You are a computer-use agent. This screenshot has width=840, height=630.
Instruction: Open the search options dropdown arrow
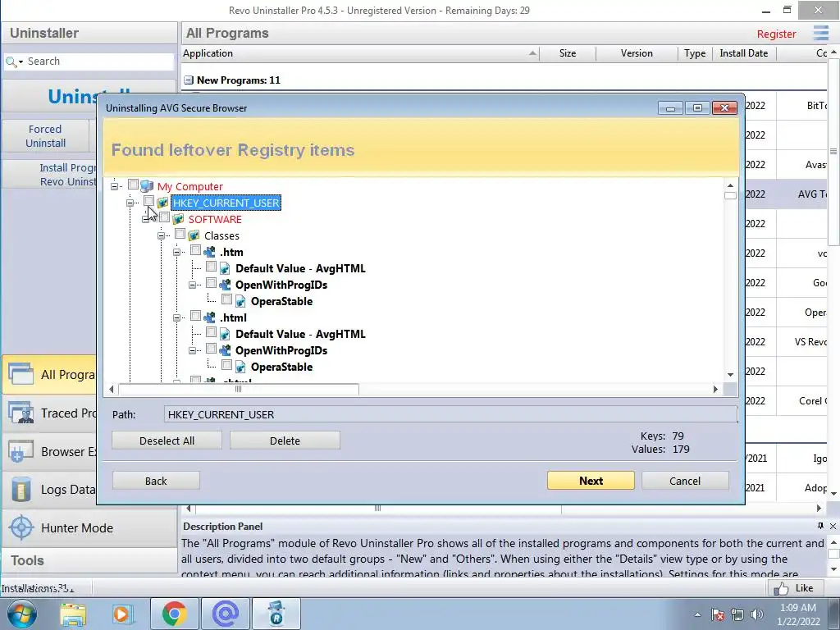(21, 62)
